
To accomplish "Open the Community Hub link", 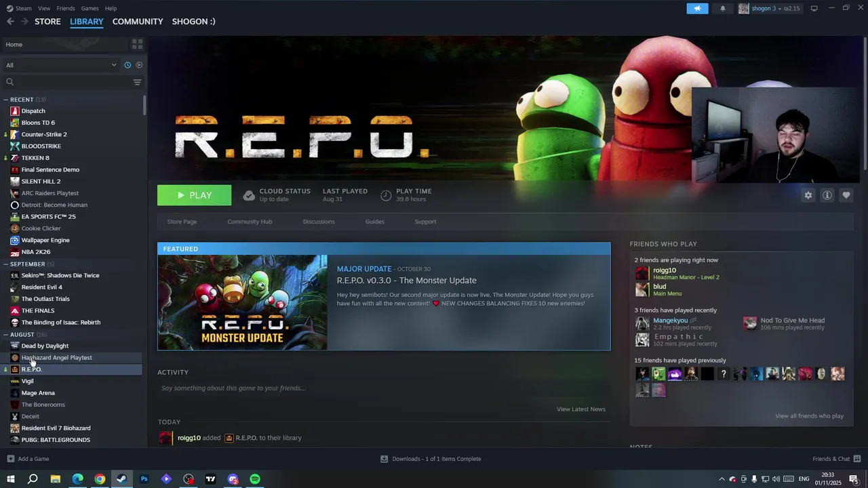I will click(250, 222).
